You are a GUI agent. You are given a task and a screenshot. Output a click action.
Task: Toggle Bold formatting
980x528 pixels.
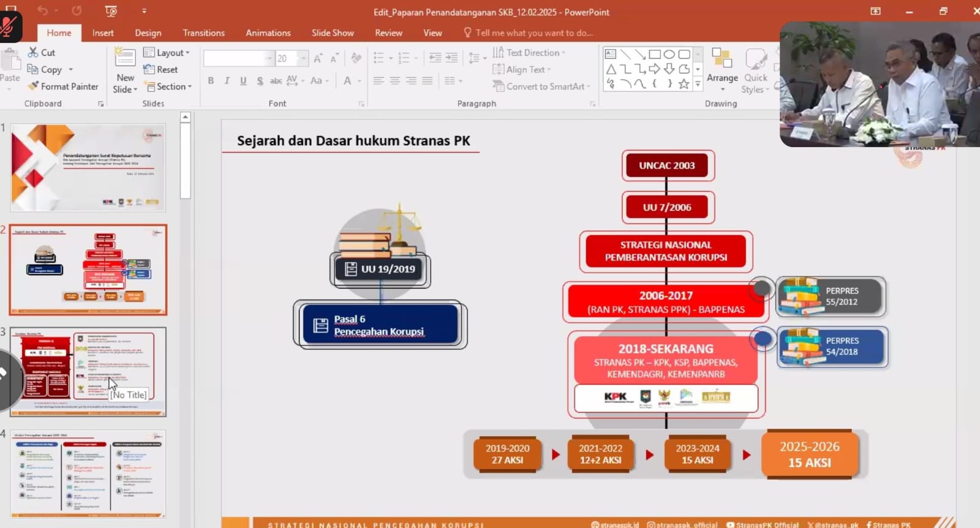(x=211, y=81)
